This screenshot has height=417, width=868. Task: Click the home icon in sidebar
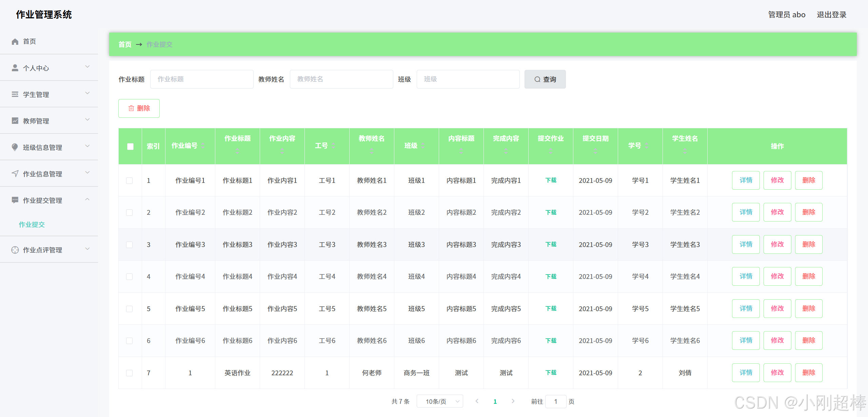[x=15, y=41]
